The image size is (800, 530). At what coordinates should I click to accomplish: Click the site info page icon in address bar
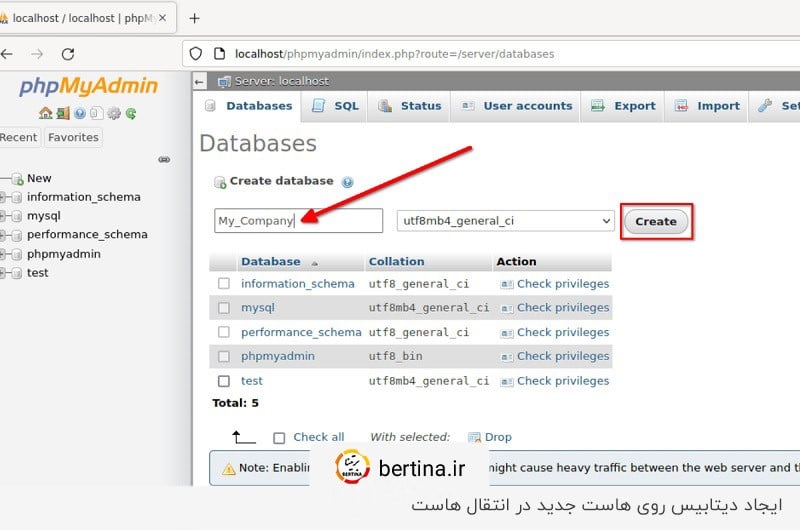(219, 54)
